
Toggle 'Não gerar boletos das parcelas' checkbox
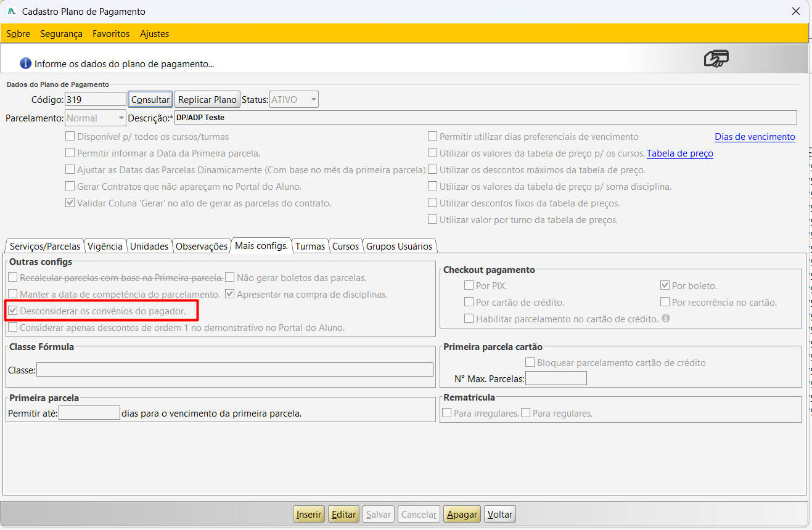(x=230, y=278)
